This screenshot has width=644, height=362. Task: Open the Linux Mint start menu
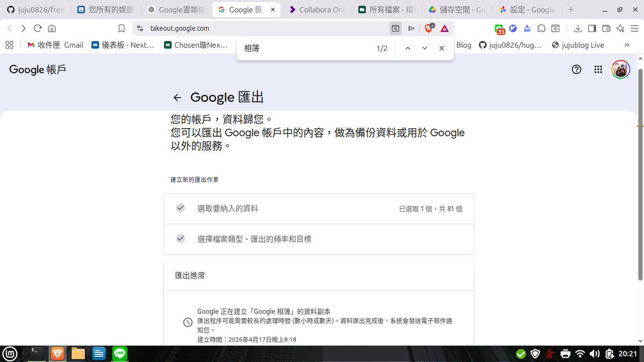tap(10, 353)
